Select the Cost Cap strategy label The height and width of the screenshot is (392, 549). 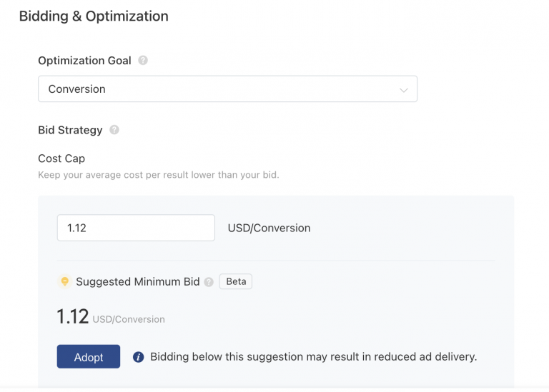point(61,159)
